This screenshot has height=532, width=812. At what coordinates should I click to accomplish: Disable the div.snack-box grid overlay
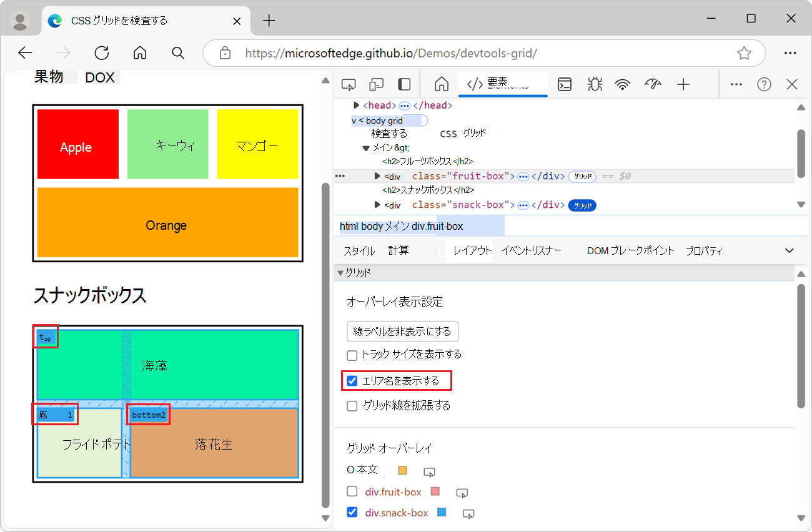click(x=352, y=513)
